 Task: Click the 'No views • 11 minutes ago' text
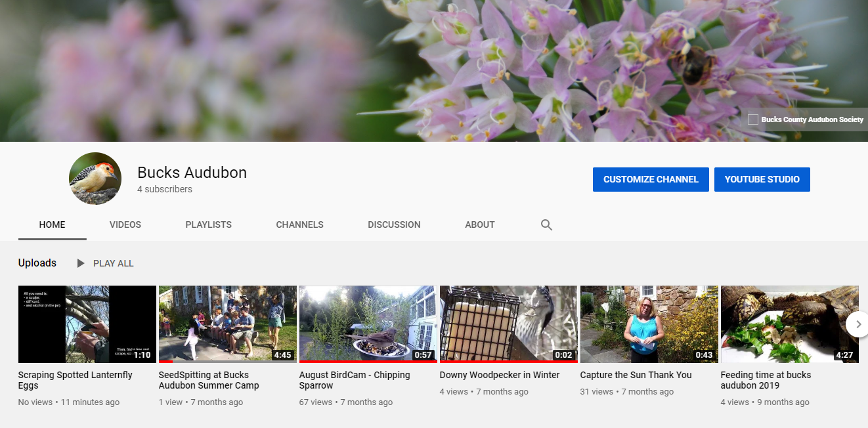click(69, 402)
